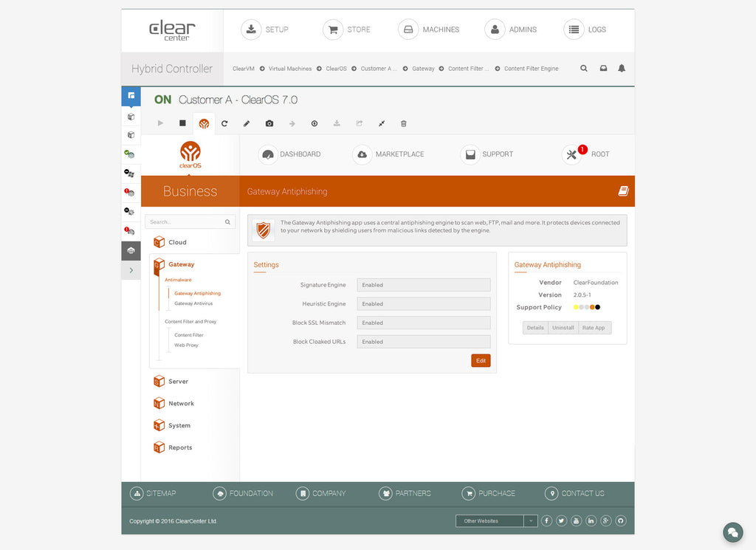Open the SITEMAP footer link

coord(153,494)
